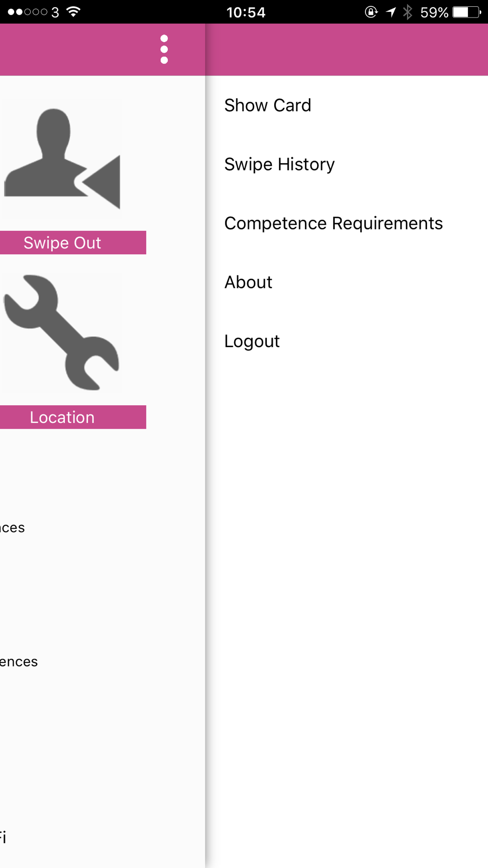Tap the Wi-Fi status icon
The width and height of the screenshot is (488, 868).
point(73,12)
